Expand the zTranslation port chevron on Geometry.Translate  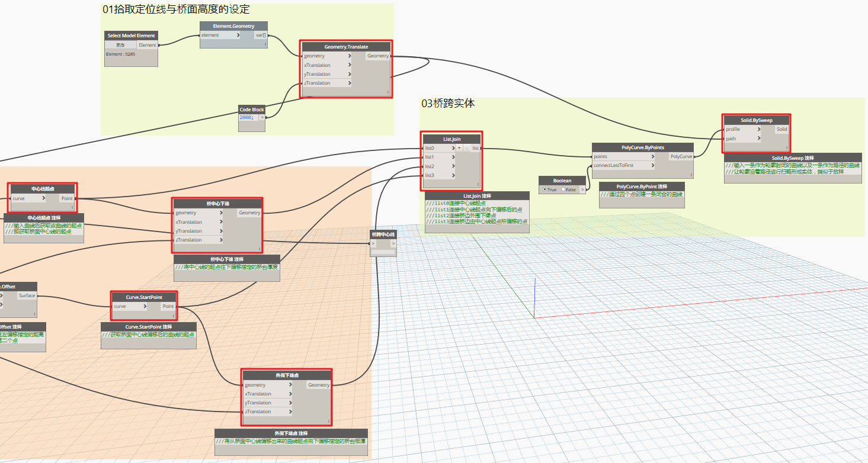point(350,83)
